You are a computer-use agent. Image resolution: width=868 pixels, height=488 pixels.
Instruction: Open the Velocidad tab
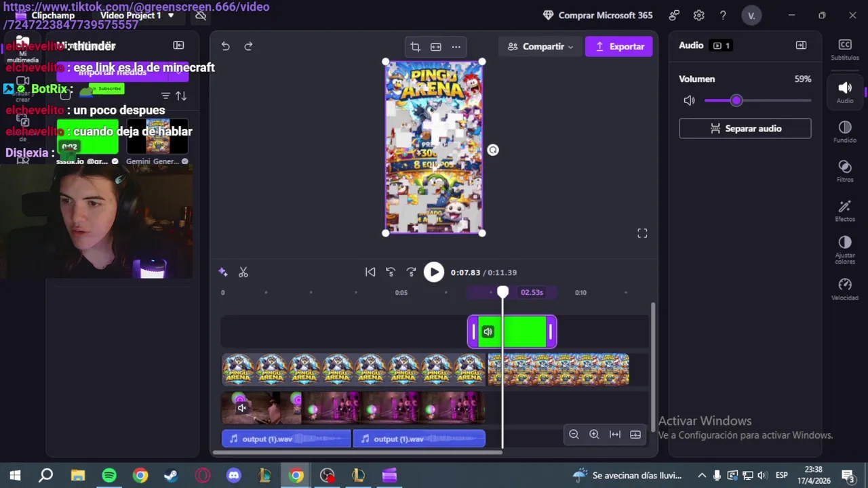[845, 289]
